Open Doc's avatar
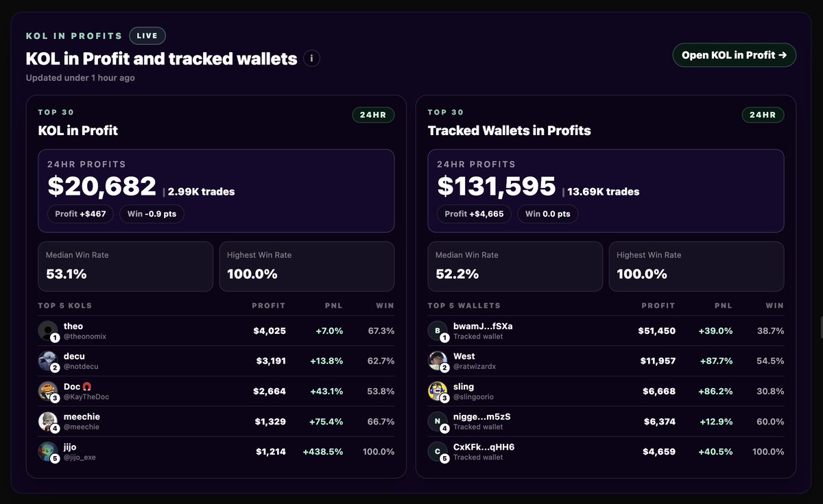823x504 pixels. click(48, 391)
